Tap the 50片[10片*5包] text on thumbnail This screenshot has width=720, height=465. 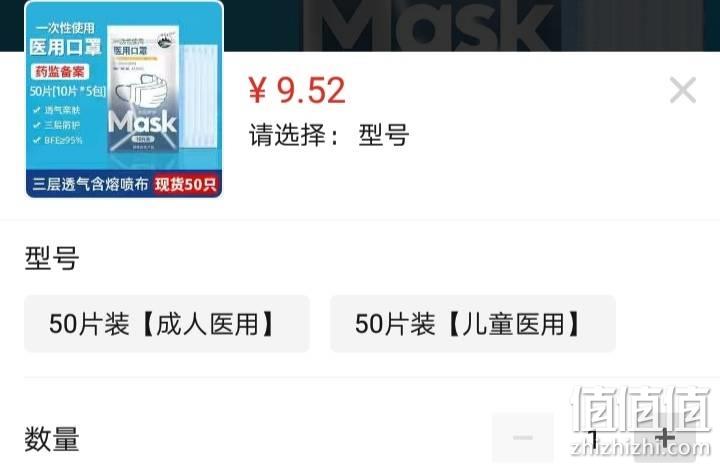(68, 91)
